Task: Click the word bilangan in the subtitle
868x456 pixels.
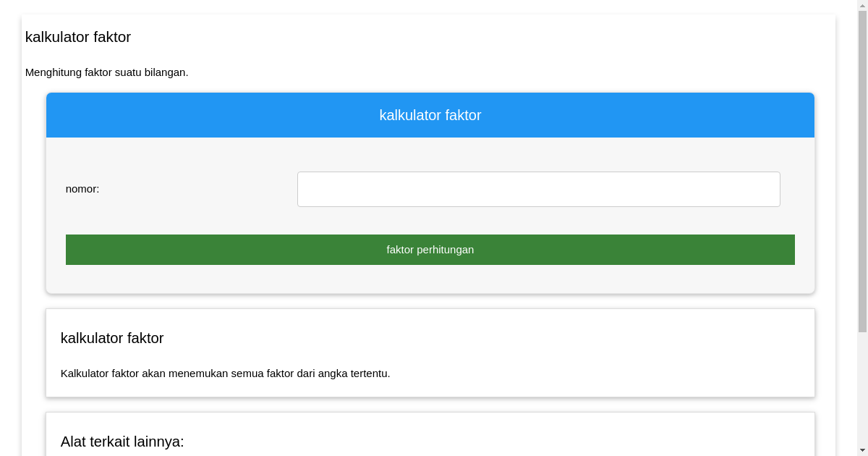Action: point(165,72)
